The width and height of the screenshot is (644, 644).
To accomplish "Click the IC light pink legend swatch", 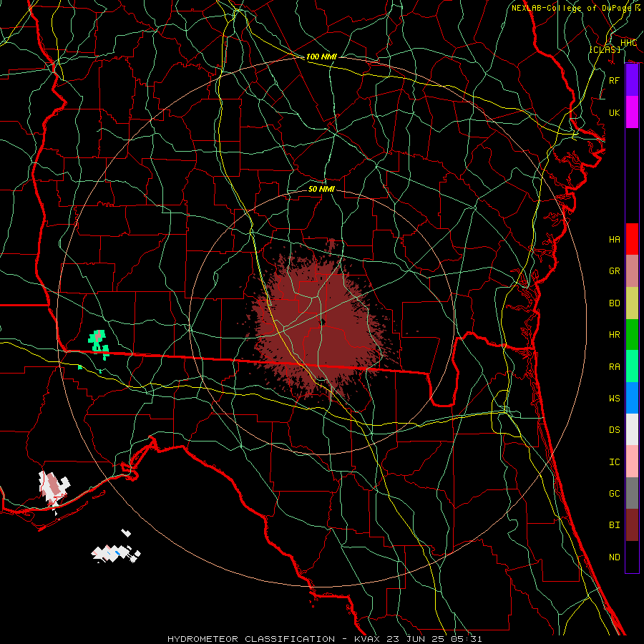I will click(632, 462).
